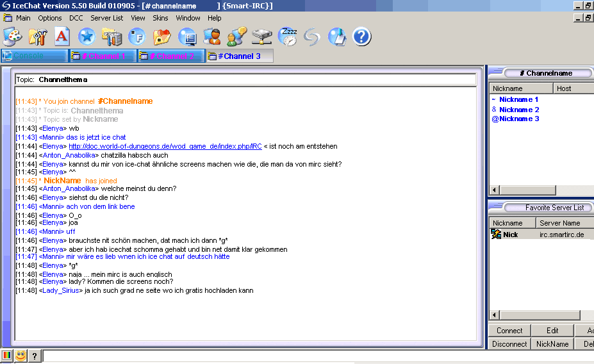Select Nickname 2 in the user list
This screenshot has width=594, height=364.
[x=518, y=110]
